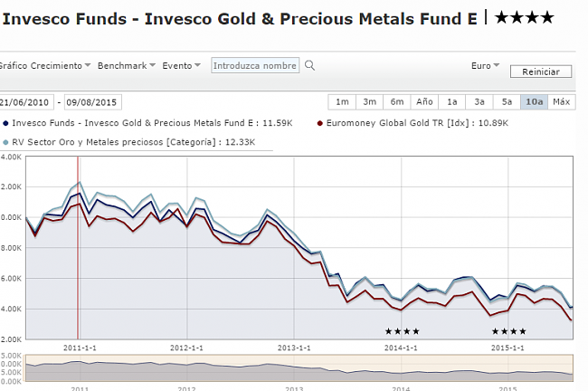This screenshot has height=391, width=588.
Task: Select the Año time range
Action: coord(424,101)
